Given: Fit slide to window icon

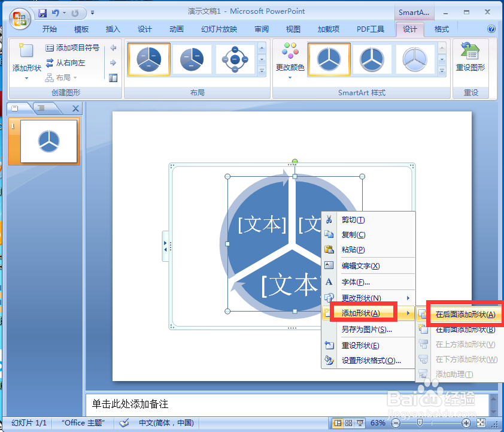Looking at the screenshot, I should [481, 422].
